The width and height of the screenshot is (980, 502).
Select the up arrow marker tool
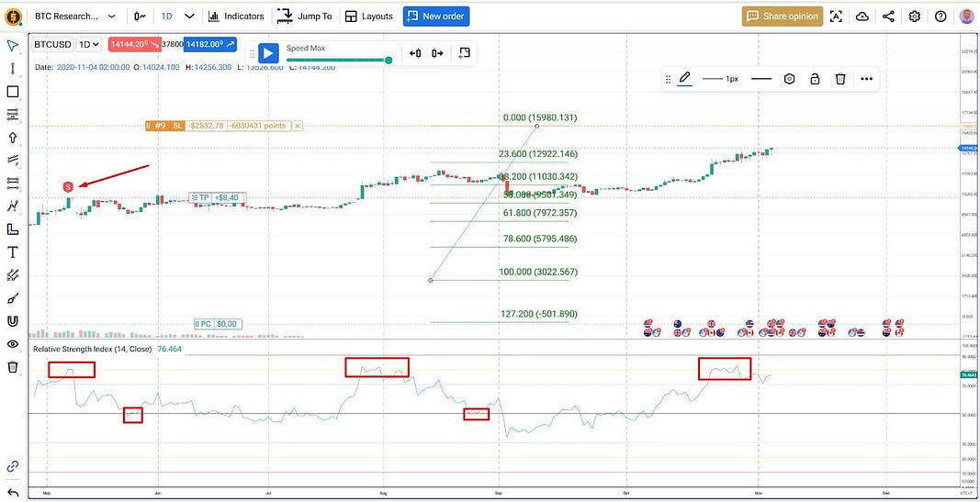(13, 138)
